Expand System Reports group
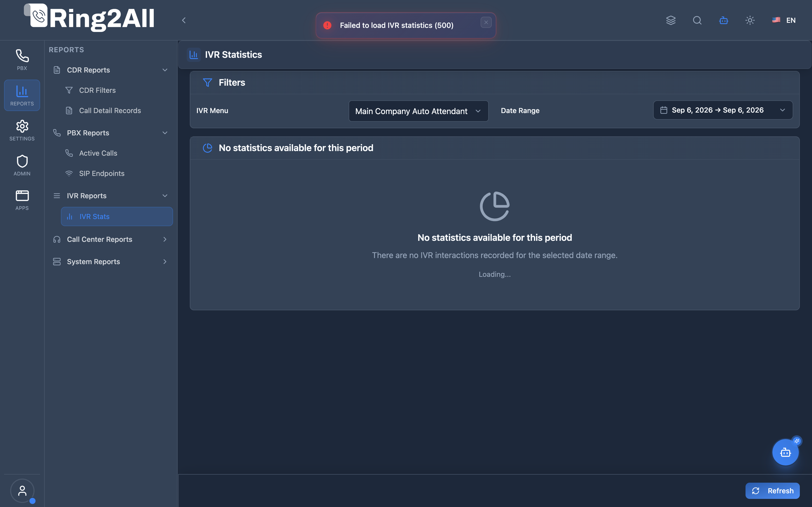 110,262
